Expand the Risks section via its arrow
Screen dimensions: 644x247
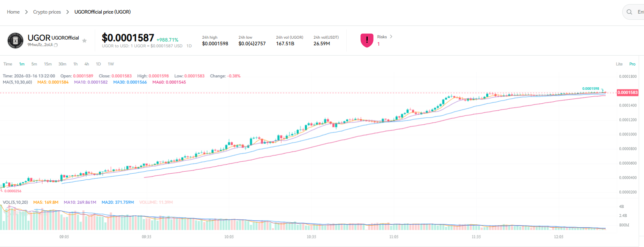tap(392, 37)
